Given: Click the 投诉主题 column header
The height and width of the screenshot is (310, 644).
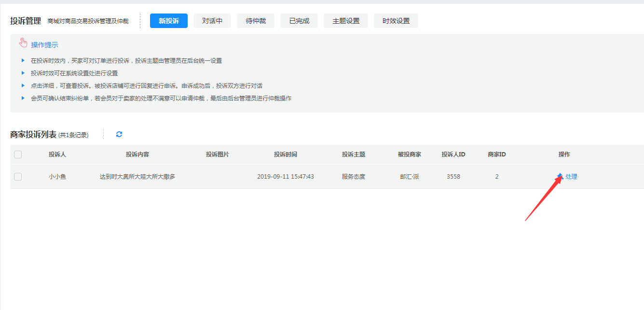Looking at the screenshot, I should point(354,155).
